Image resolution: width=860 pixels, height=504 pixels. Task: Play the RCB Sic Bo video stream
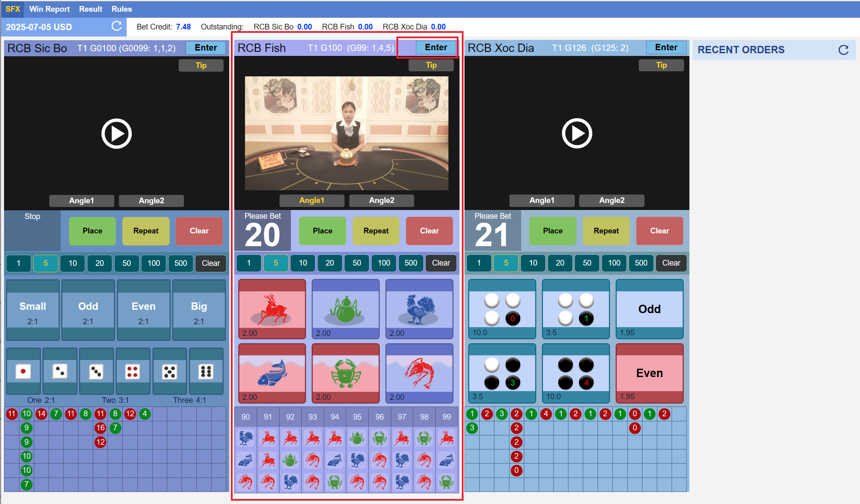tap(116, 134)
